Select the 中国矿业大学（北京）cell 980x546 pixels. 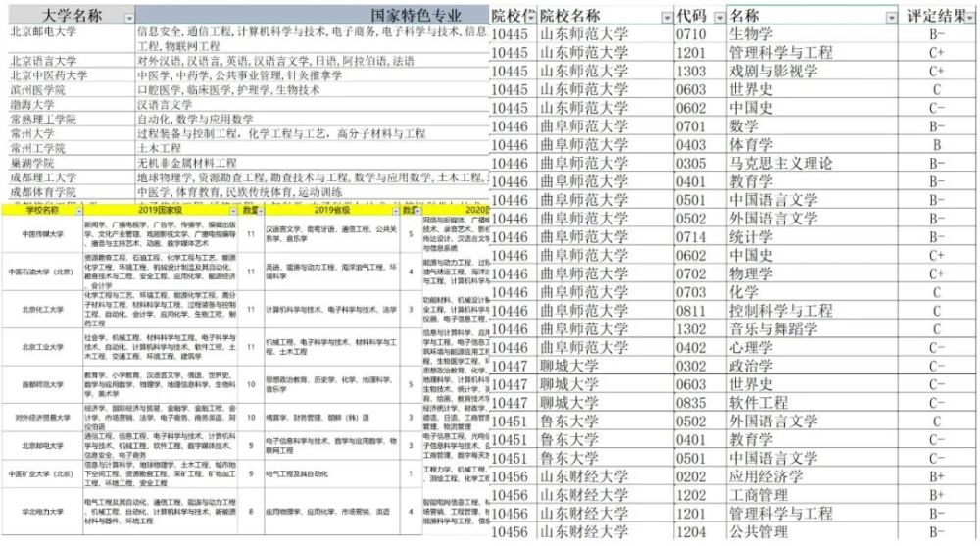tap(42, 473)
